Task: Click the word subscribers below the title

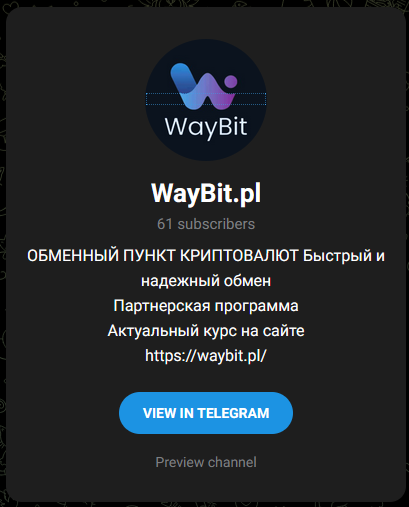Action: (216, 224)
